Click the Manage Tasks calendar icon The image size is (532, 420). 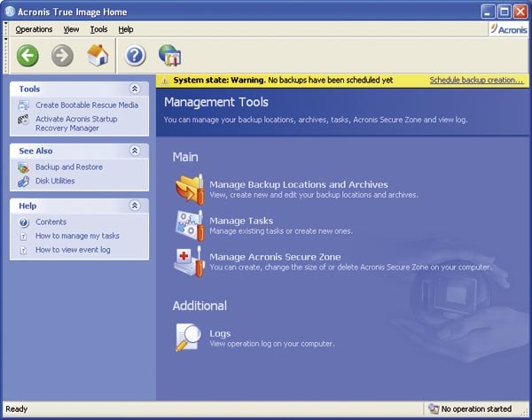pyautogui.click(x=190, y=224)
